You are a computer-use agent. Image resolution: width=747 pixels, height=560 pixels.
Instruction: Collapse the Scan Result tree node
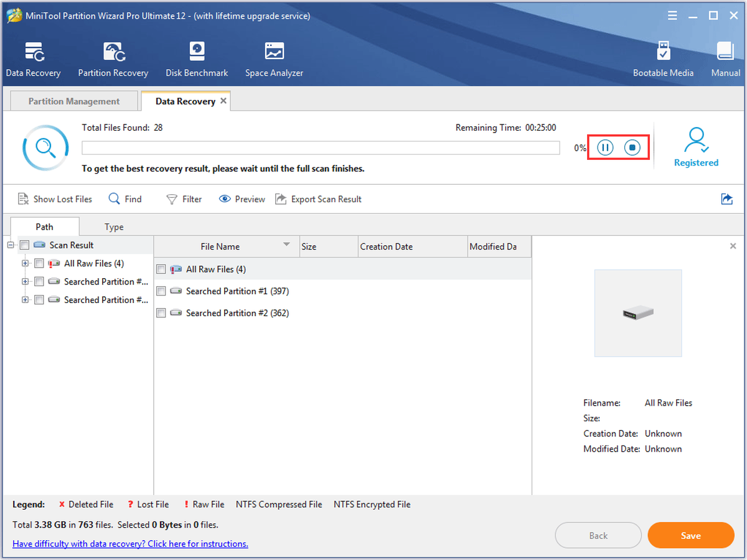(11, 245)
